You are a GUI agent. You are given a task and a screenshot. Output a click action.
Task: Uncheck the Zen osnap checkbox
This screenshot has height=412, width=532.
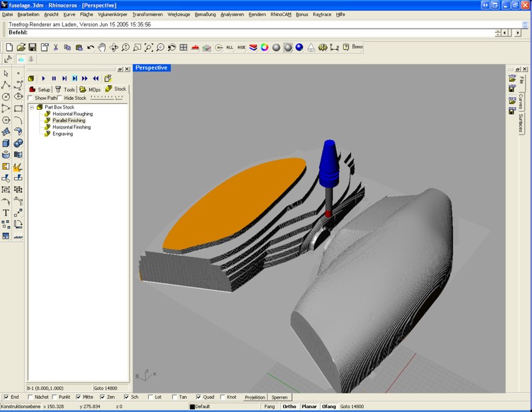pos(102,397)
